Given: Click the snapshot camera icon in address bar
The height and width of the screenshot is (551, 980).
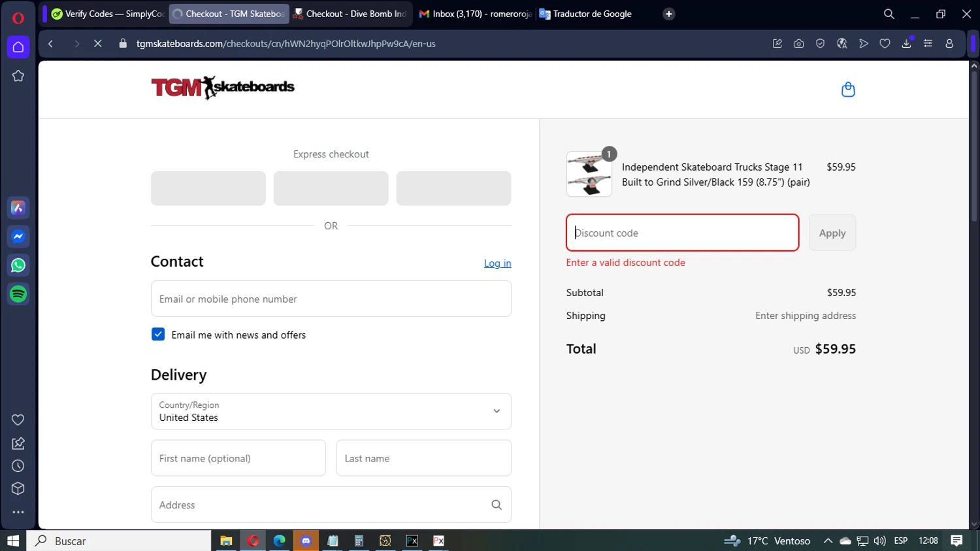Looking at the screenshot, I should click(798, 44).
